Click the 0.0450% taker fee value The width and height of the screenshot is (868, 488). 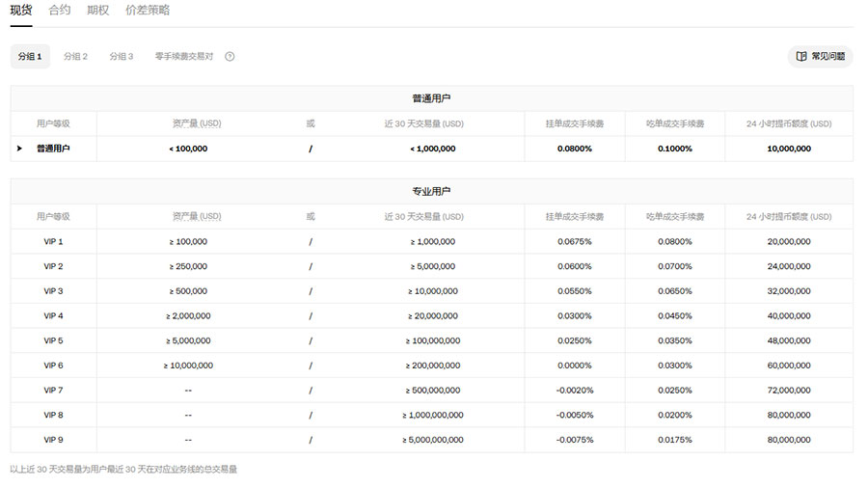(x=675, y=316)
